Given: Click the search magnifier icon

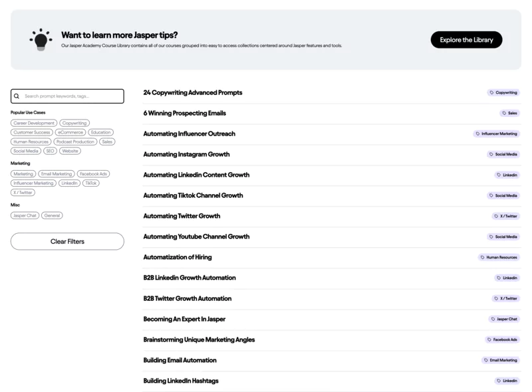Looking at the screenshot, I should (17, 96).
